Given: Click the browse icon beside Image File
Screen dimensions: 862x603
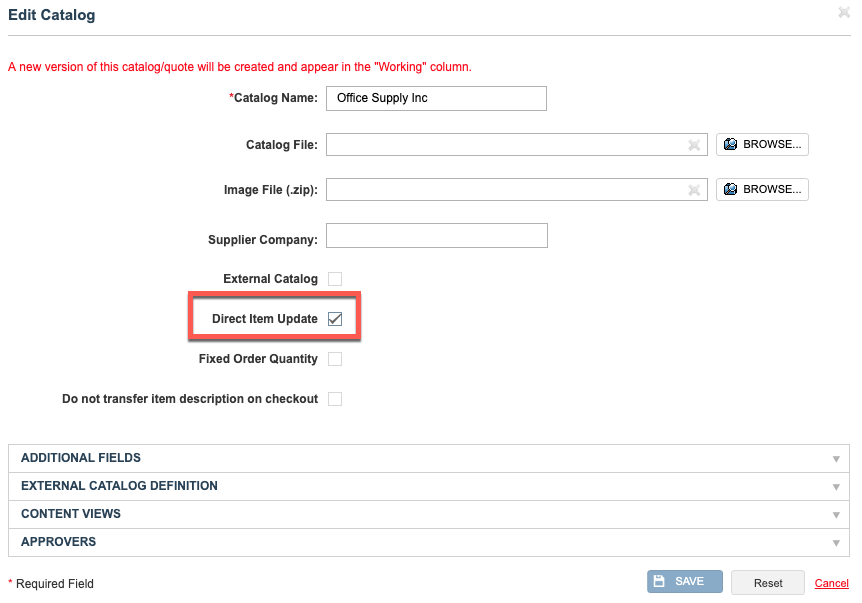Looking at the screenshot, I should (730, 189).
